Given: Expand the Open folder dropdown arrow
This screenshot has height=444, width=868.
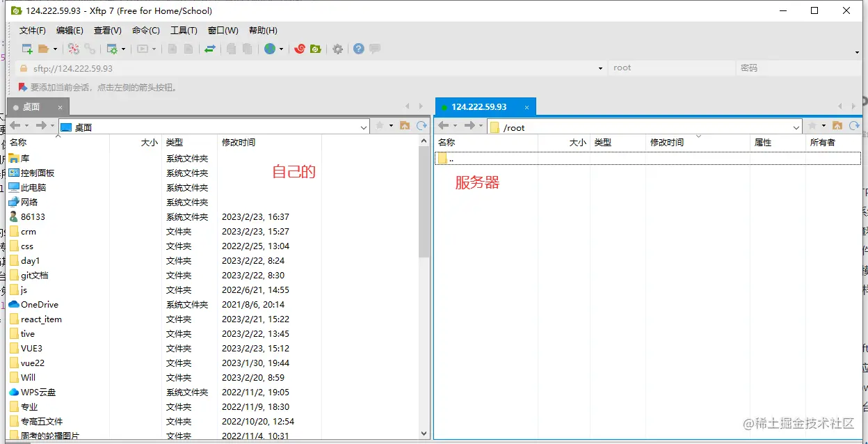Looking at the screenshot, I should click(55, 49).
